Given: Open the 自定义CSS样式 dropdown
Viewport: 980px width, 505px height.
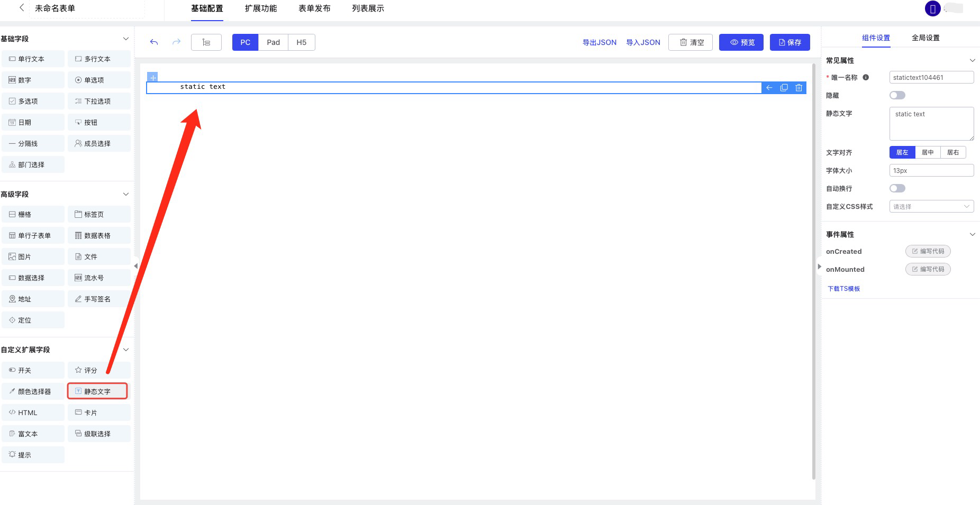Looking at the screenshot, I should click(x=931, y=206).
